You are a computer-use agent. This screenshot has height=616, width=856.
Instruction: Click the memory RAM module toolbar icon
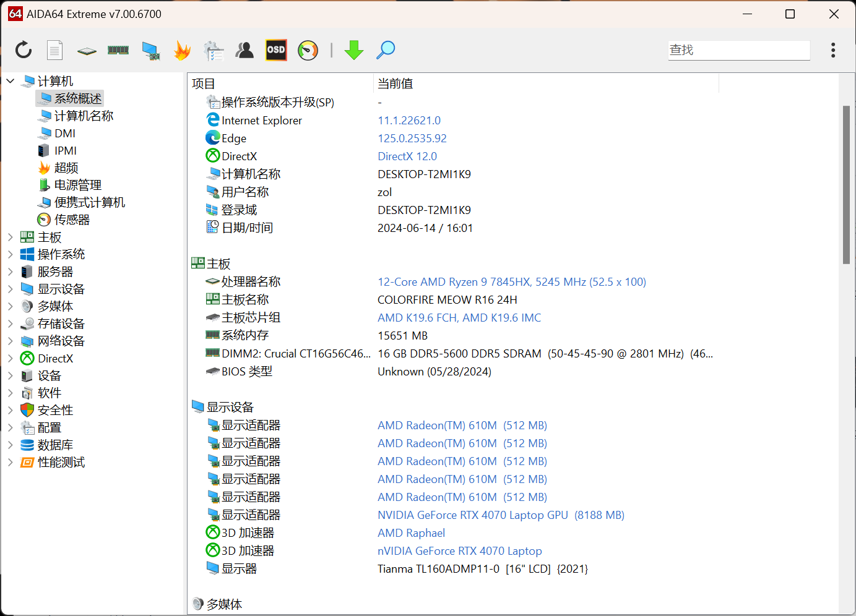118,50
